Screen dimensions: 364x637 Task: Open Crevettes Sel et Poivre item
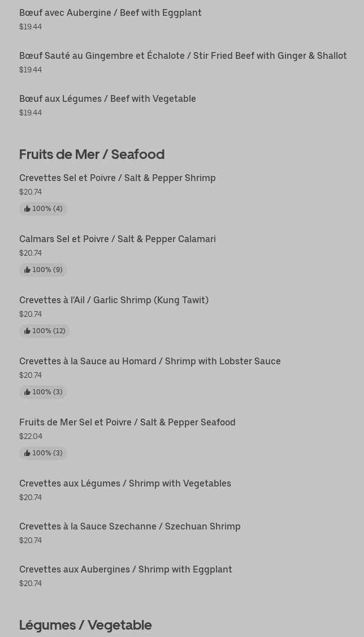117,178
